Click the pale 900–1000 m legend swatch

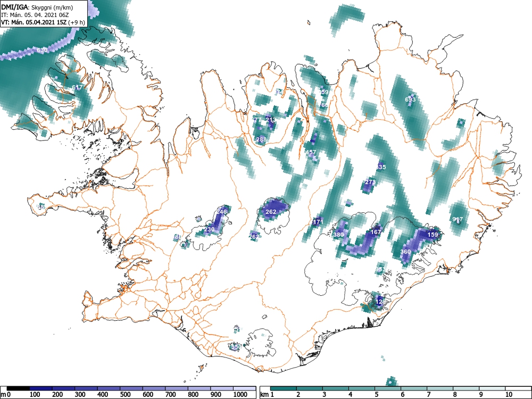[222, 388]
